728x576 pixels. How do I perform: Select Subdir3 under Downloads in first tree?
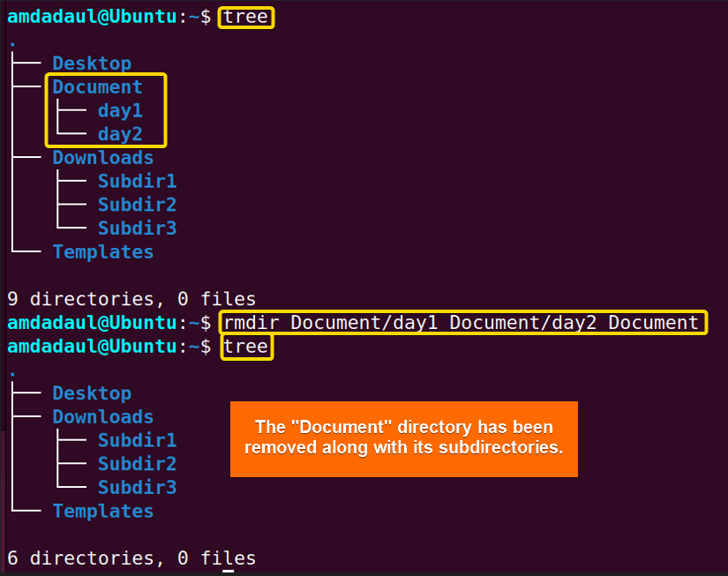[137, 228]
